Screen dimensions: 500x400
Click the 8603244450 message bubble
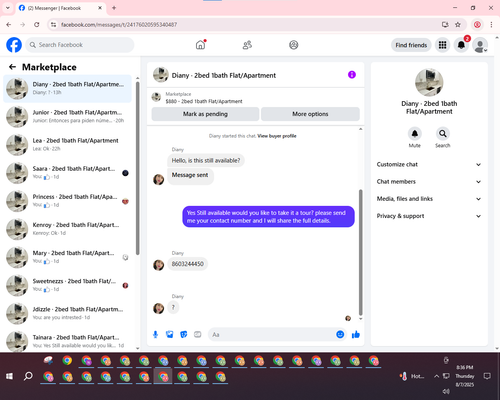(187, 264)
